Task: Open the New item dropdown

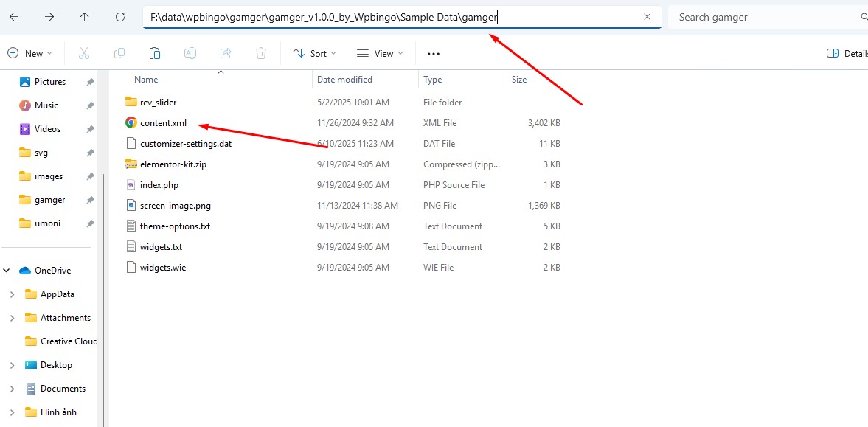Action: coord(30,53)
